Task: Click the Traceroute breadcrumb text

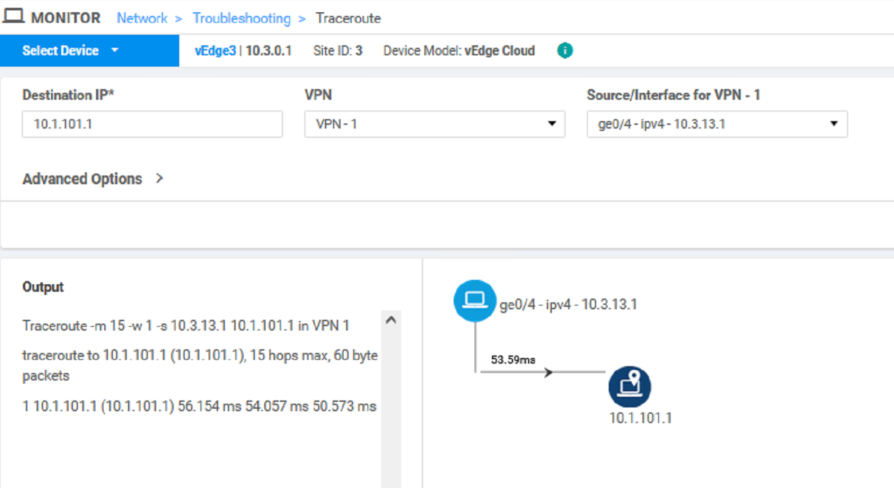Action: 348,18
